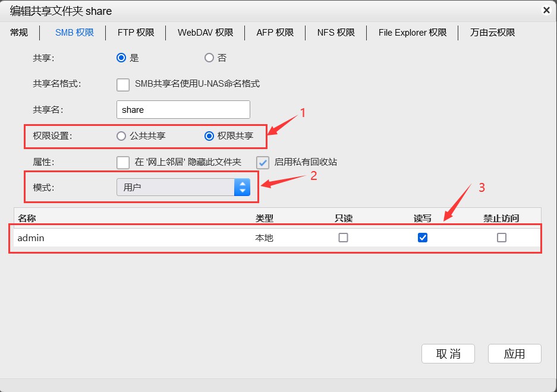
Task: Close the edit shared folder dialog
Action: click(x=546, y=10)
